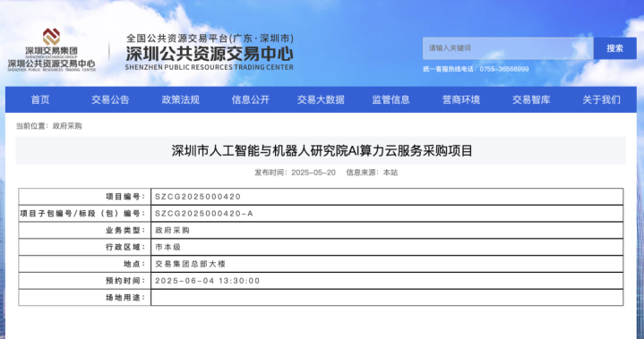Open 关于我们 from the navigation bar
The image size is (644, 339).
601,99
